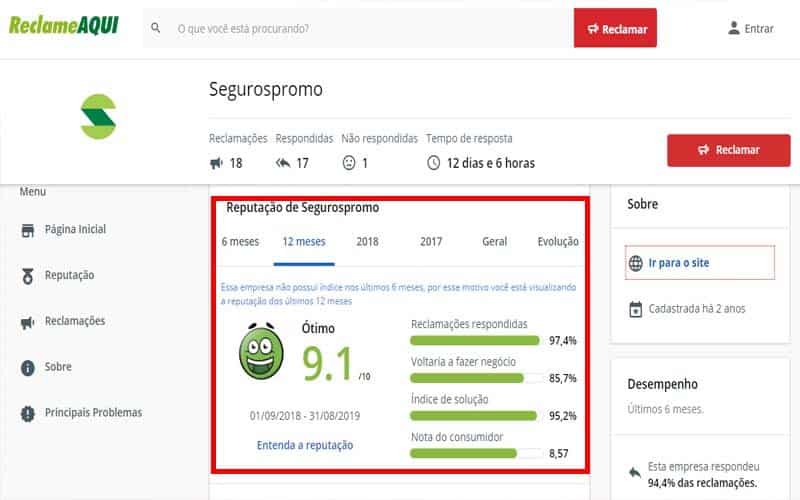The image size is (800, 500).
Task: Open the Evolução tab
Action: coord(558,242)
